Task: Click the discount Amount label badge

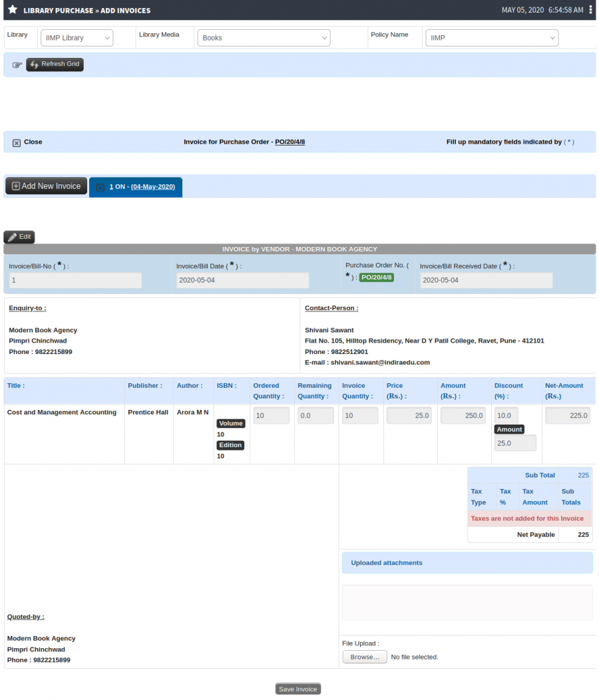Action: click(509, 429)
